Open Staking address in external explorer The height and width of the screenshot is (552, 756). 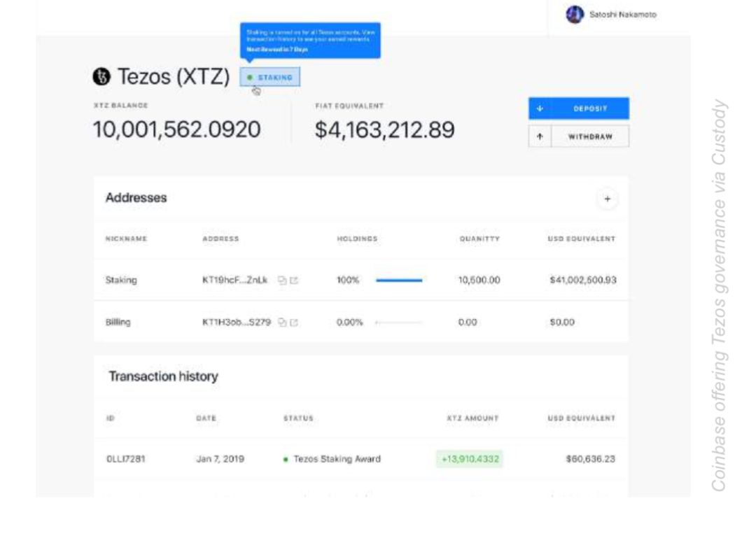click(x=294, y=281)
